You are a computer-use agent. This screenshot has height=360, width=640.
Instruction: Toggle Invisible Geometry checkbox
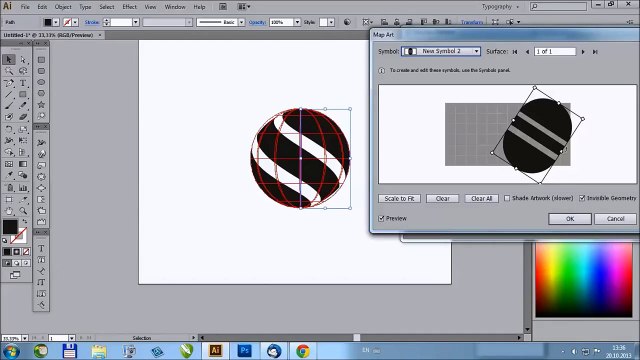(582, 198)
